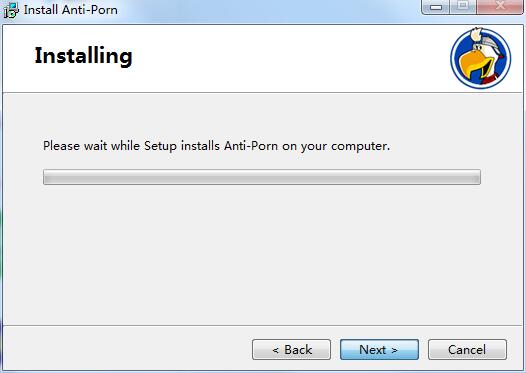Click the right arrow on the Next button
The image size is (526, 373).
tap(394, 351)
